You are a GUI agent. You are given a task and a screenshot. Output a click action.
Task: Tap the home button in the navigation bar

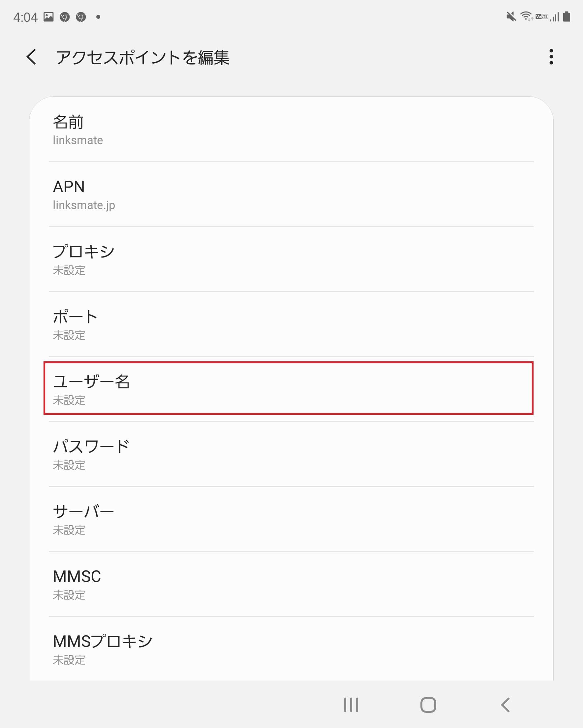point(429,705)
